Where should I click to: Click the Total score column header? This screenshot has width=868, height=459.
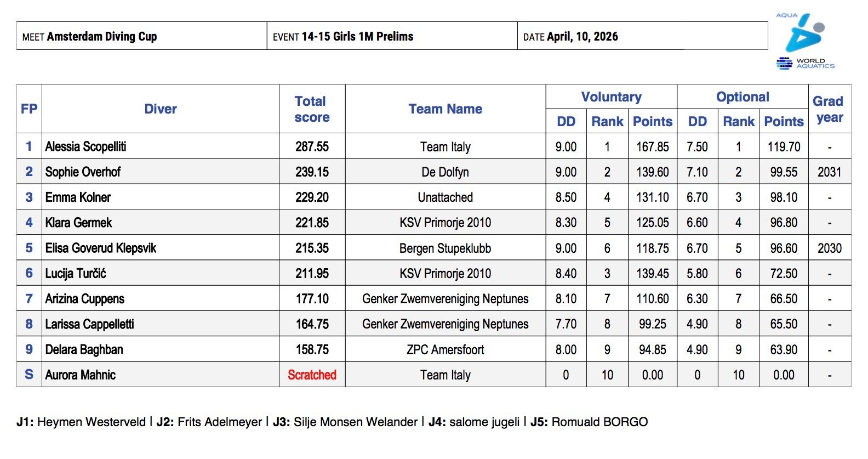tap(311, 109)
